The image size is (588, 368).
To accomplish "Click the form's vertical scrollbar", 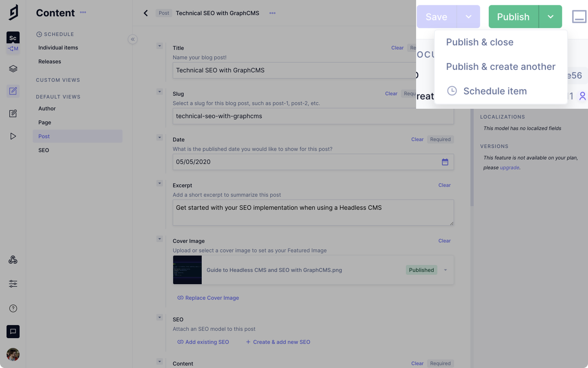I will (472, 157).
